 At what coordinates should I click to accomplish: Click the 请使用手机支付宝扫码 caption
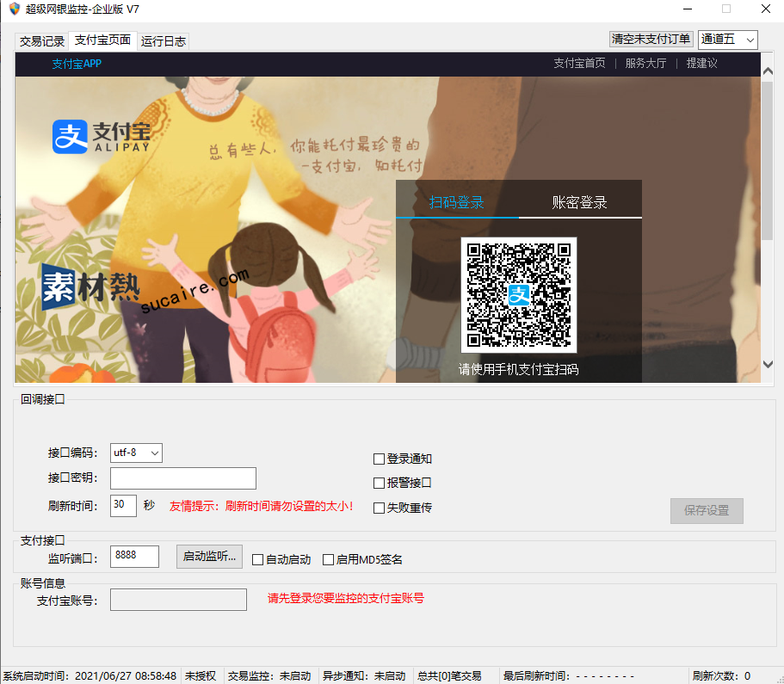click(x=518, y=369)
